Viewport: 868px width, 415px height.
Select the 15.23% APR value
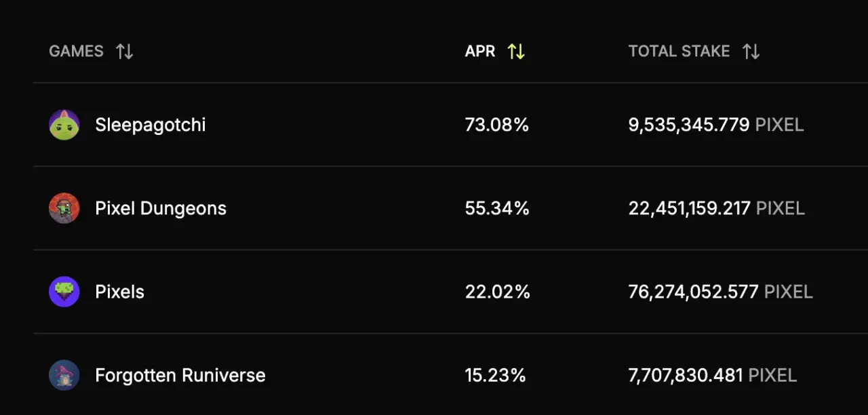(496, 375)
